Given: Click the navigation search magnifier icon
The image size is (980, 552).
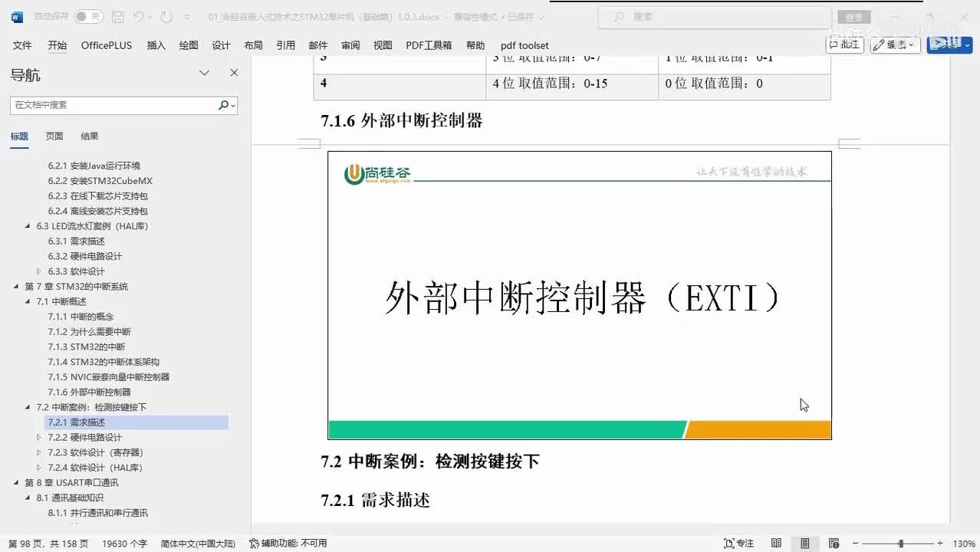Looking at the screenshot, I should 224,105.
